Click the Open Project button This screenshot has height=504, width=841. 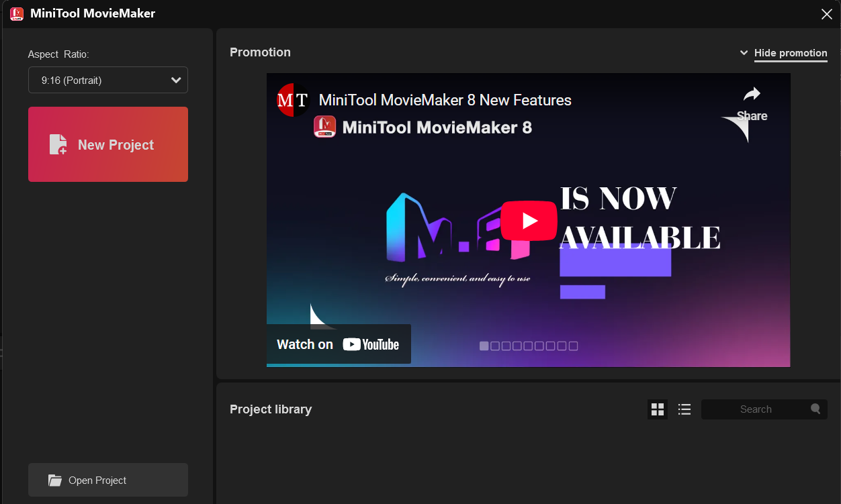(108, 481)
